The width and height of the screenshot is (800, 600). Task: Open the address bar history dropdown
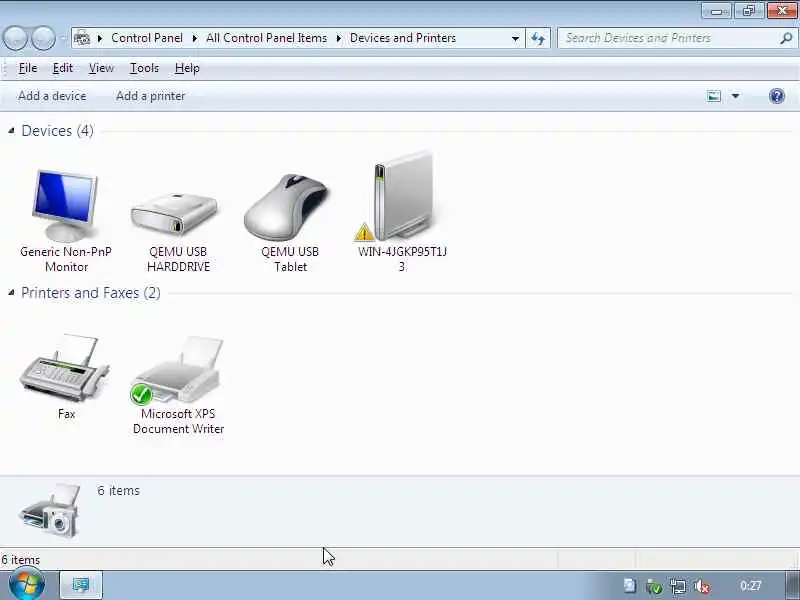515,38
